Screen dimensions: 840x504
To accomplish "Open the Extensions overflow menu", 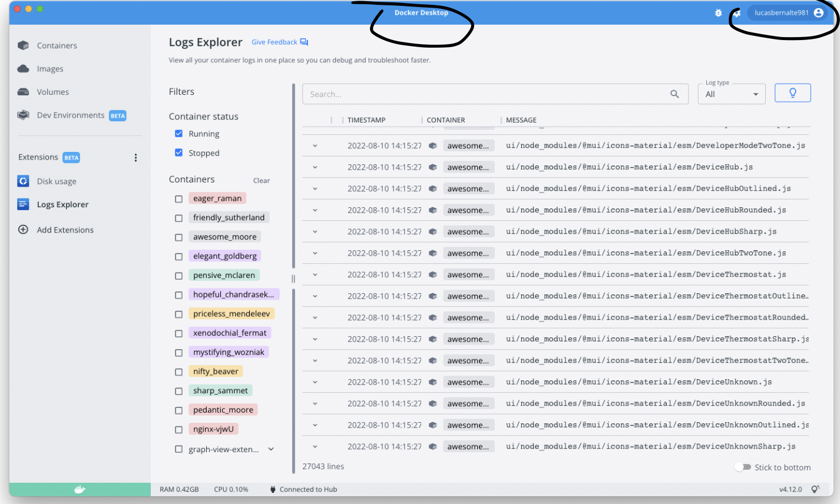I will coord(135,157).
